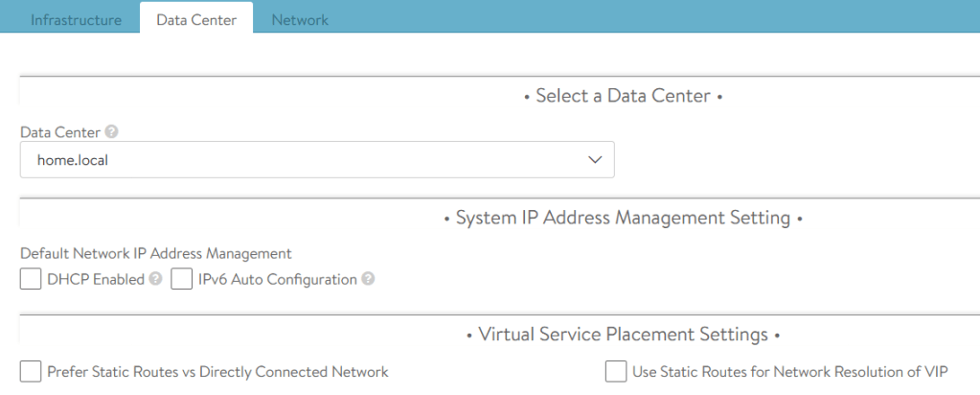
Task: Enable the DHCP Enabled checkbox
Action: [31, 279]
